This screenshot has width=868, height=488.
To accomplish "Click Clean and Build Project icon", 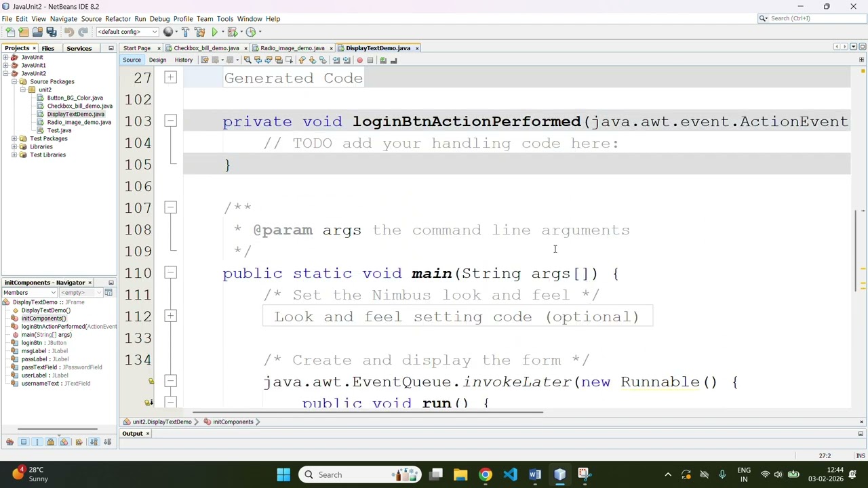I will (x=200, y=32).
